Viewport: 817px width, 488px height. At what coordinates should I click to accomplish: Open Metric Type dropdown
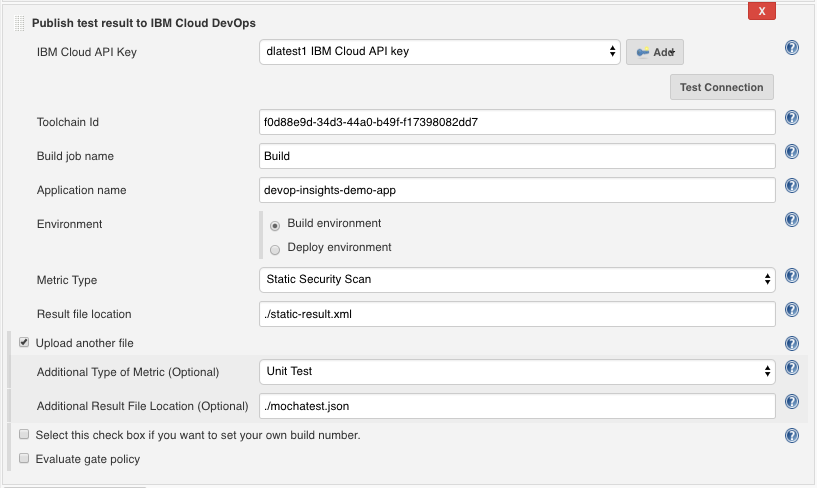[517, 280]
